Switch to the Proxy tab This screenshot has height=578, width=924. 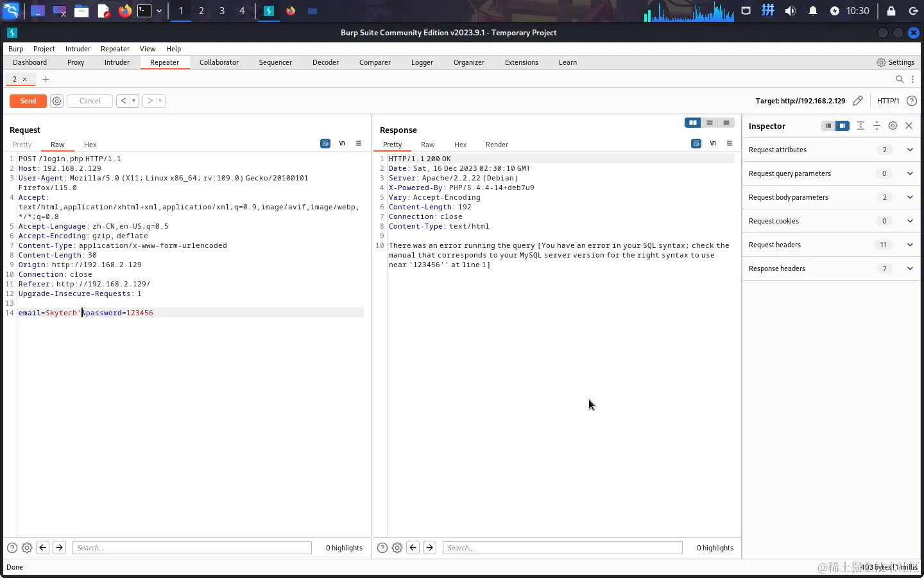[x=76, y=62]
